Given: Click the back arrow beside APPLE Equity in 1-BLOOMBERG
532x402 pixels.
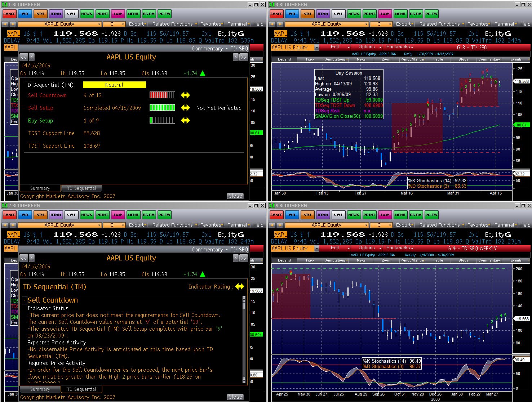Looking at the screenshot, I should tap(5, 24).
